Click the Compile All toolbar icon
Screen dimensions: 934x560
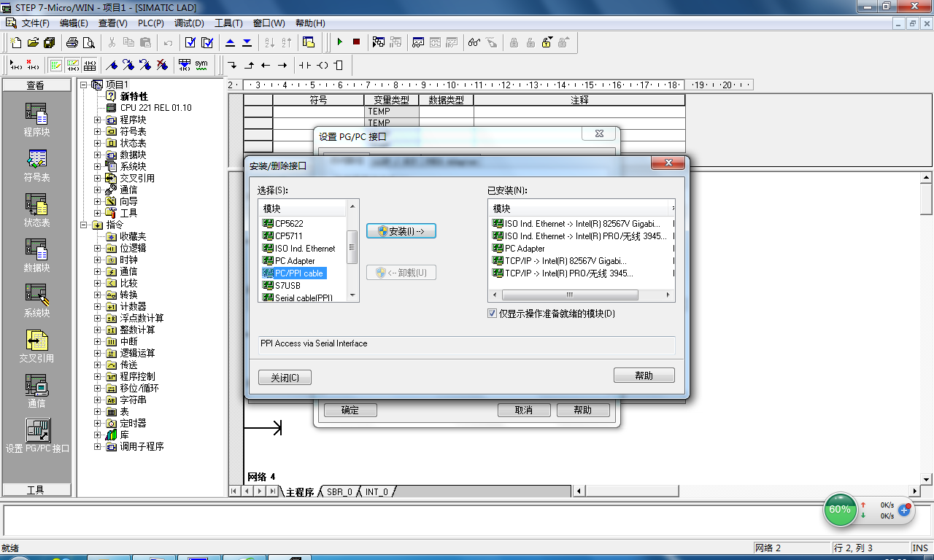[207, 42]
